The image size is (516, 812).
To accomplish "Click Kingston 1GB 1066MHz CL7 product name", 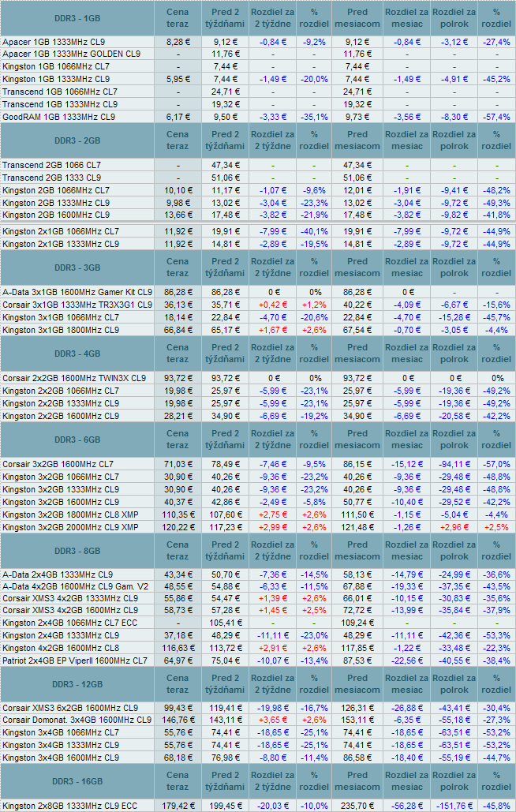I will click(56, 66).
